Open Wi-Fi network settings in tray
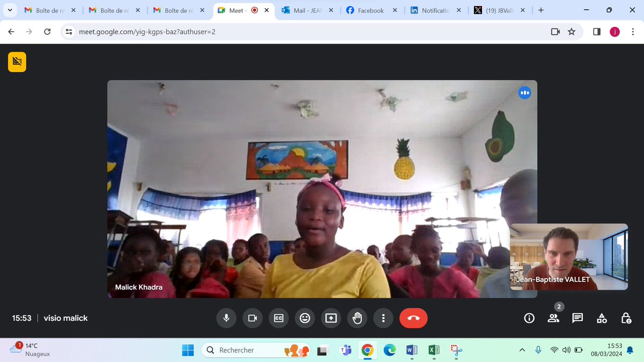Viewport: 644px width, 362px height. [x=554, y=350]
